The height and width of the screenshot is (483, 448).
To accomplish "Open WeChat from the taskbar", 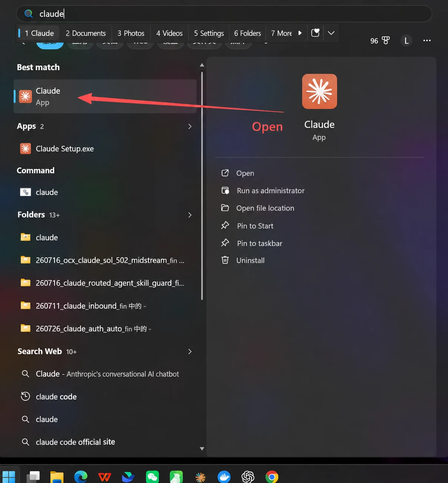I will tap(152, 477).
